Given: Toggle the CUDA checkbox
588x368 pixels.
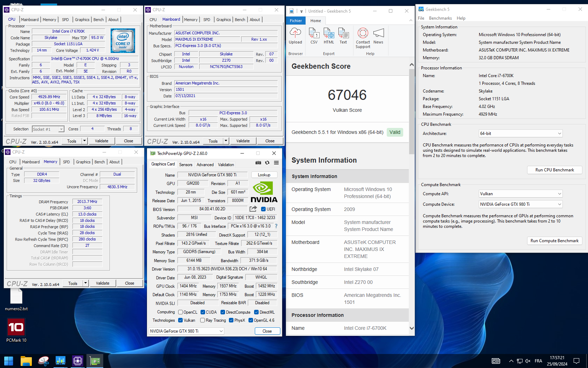Looking at the screenshot, I should coord(203,312).
